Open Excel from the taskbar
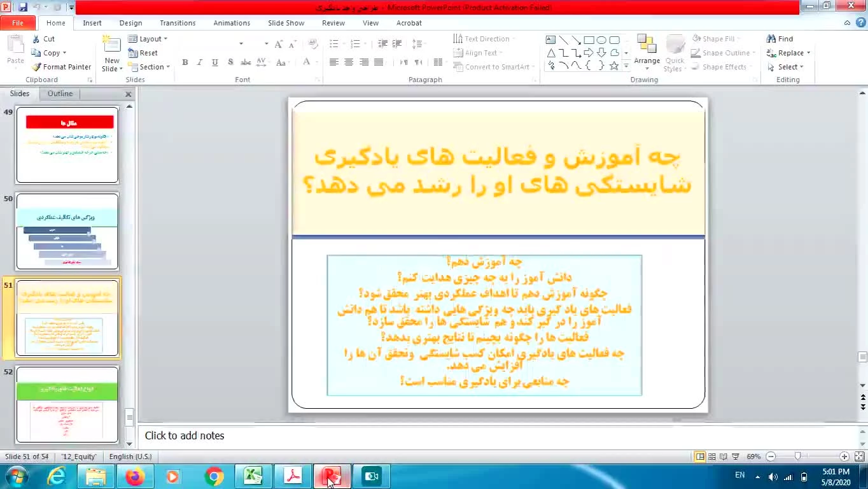Screen dimensions: 868x489 click(253, 476)
